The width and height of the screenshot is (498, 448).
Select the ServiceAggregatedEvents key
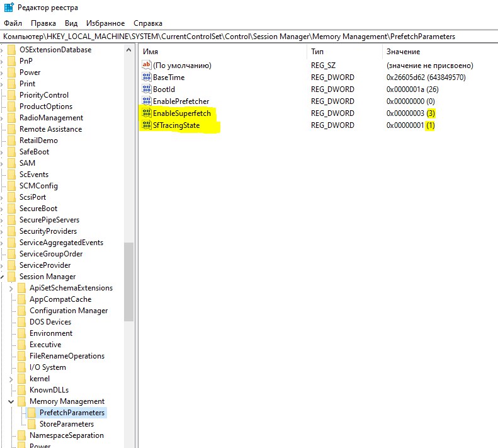coord(61,243)
